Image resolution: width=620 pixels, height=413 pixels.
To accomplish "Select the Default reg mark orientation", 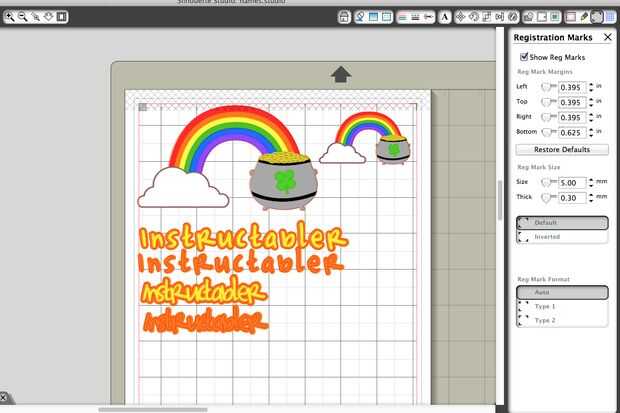I will coord(562,223).
